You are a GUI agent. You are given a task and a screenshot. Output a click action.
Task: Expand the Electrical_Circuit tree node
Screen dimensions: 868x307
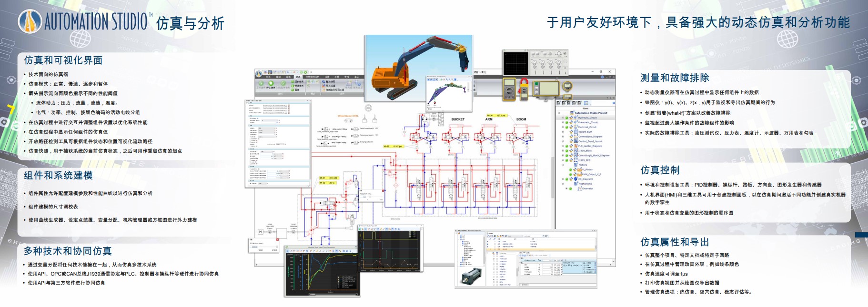tap(563, 127)
